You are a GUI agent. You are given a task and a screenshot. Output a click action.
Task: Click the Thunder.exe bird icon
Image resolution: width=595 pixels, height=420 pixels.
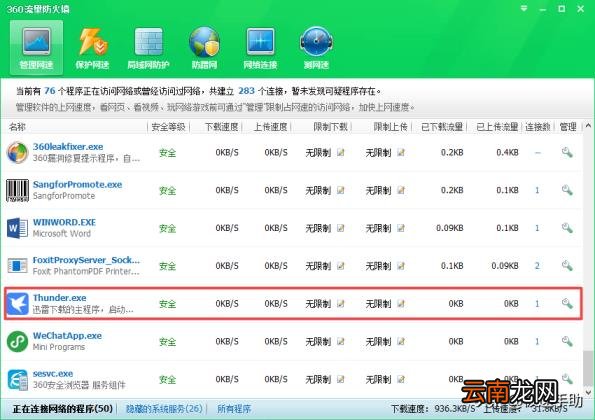click(17, 304)
